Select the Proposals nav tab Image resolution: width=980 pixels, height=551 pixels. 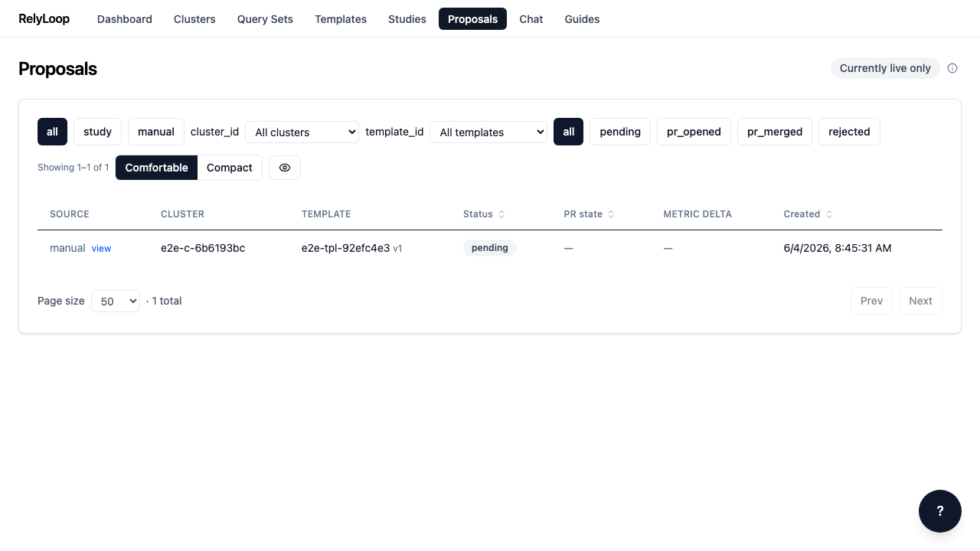(x=472, y=19)
